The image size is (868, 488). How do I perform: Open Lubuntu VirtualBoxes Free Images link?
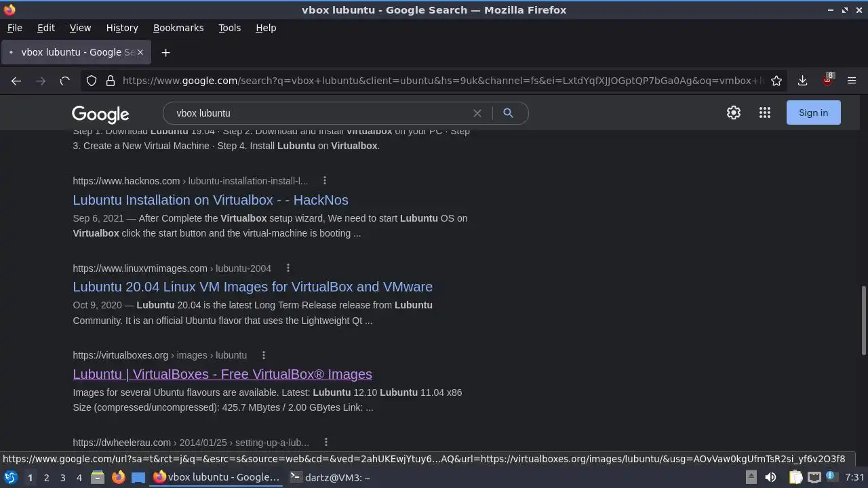pos(222,374)
